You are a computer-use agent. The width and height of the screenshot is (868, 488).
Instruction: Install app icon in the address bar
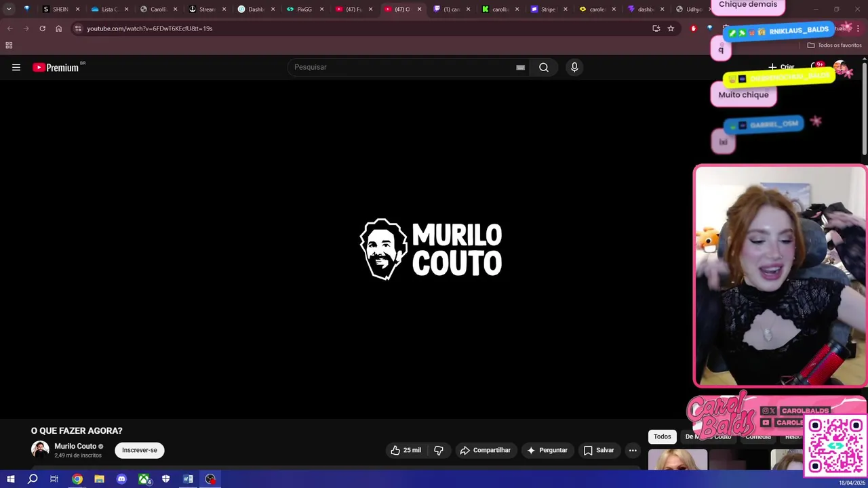click(656, 28)
